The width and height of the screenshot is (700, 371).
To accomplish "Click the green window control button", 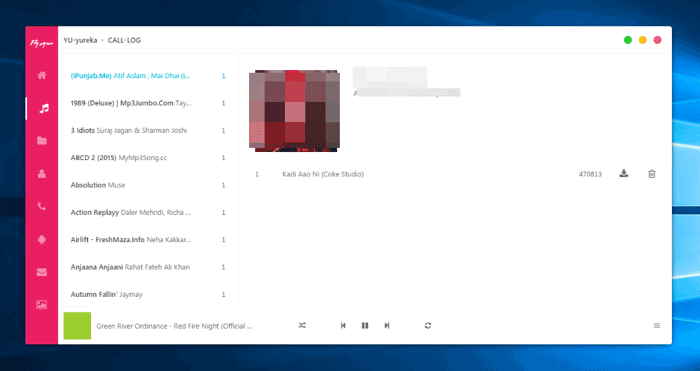I will (628, 40).
